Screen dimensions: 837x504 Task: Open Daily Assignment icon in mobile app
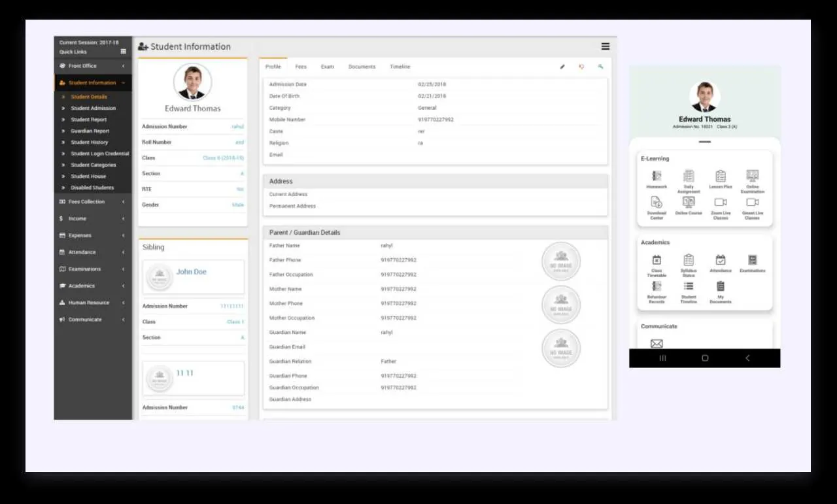[689, 181]
